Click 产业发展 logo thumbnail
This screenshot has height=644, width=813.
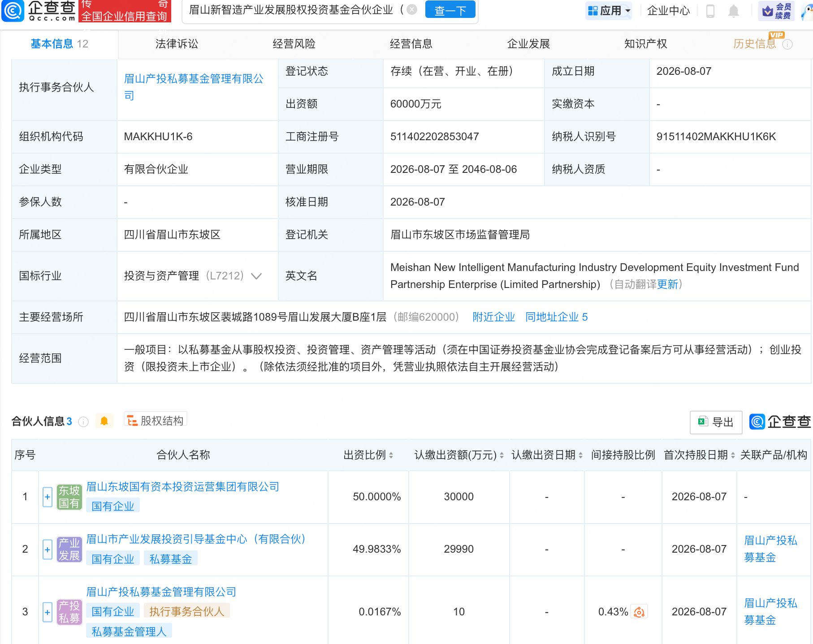tap(69, 550)
